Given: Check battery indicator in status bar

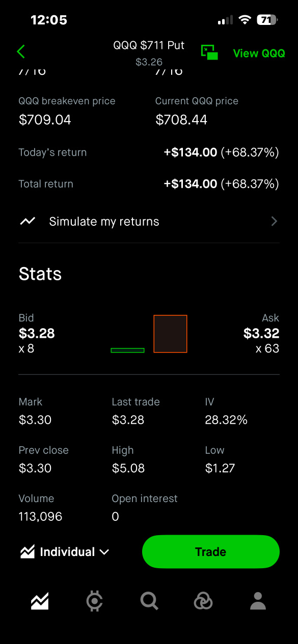Looking at the screenshot, I should point(267,20).
